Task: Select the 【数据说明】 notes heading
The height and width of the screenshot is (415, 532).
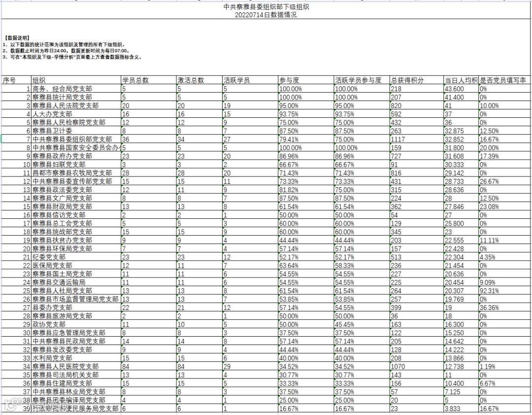Action: [17, 38]
